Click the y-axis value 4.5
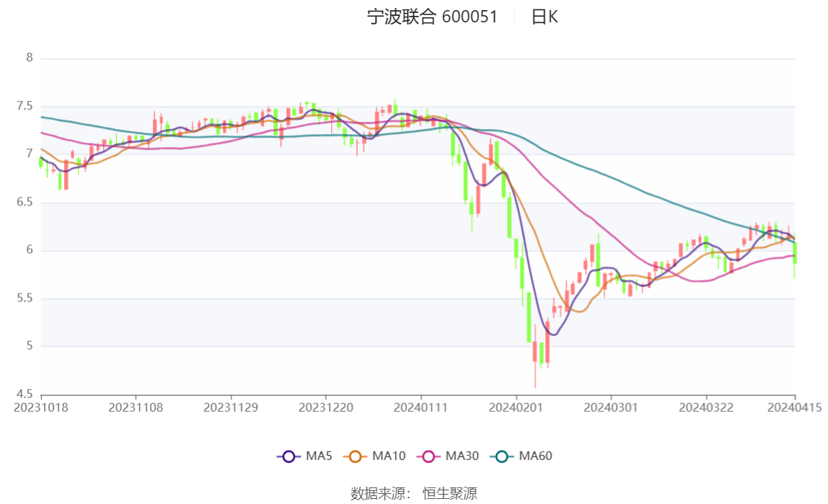828x504 pixels. [25, 394]
